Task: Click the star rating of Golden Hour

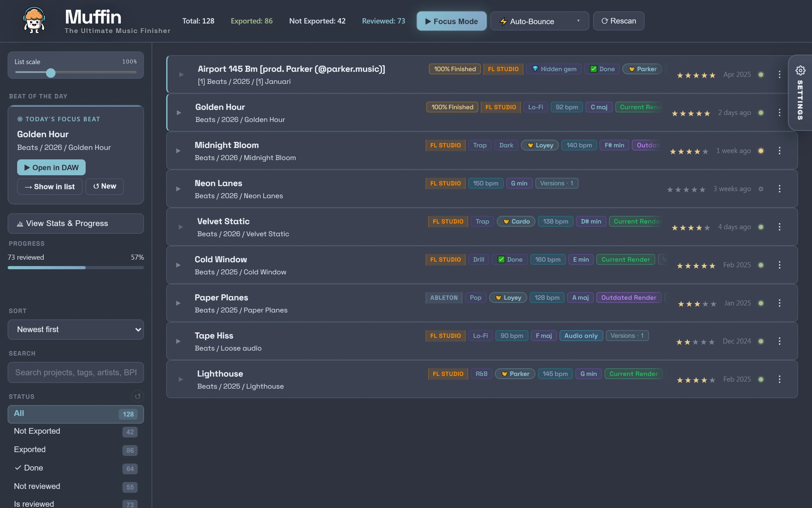Action: pos(691,113)
